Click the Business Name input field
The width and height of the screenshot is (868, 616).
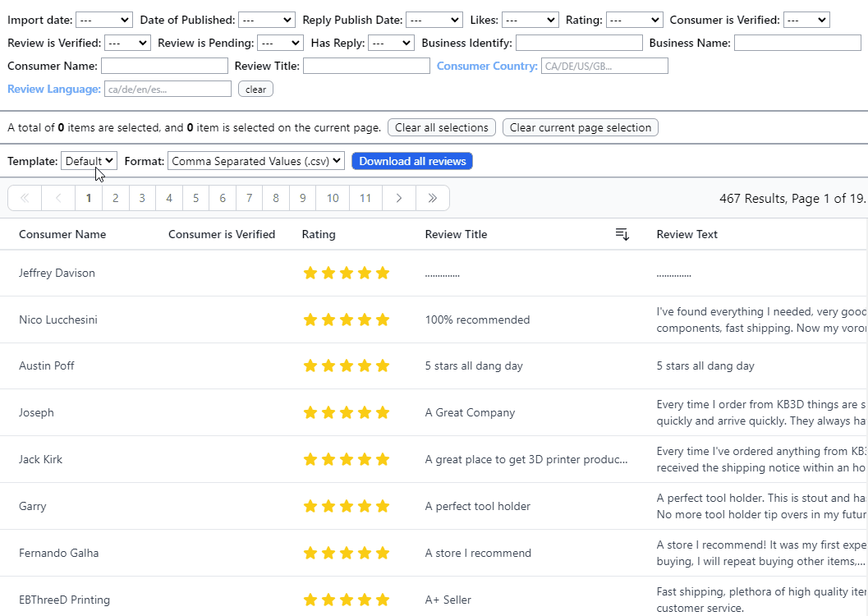pyautogui.click(x=797, y=43)
